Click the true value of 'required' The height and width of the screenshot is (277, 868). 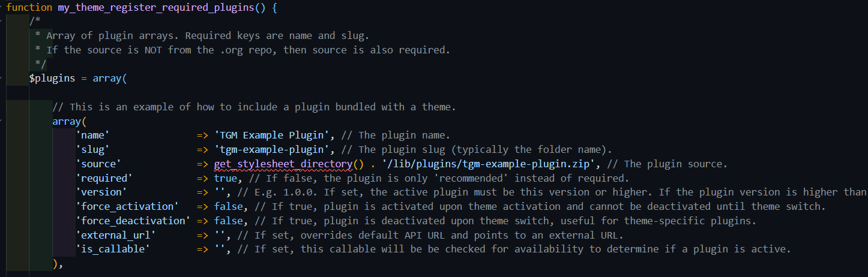point(225,178)
